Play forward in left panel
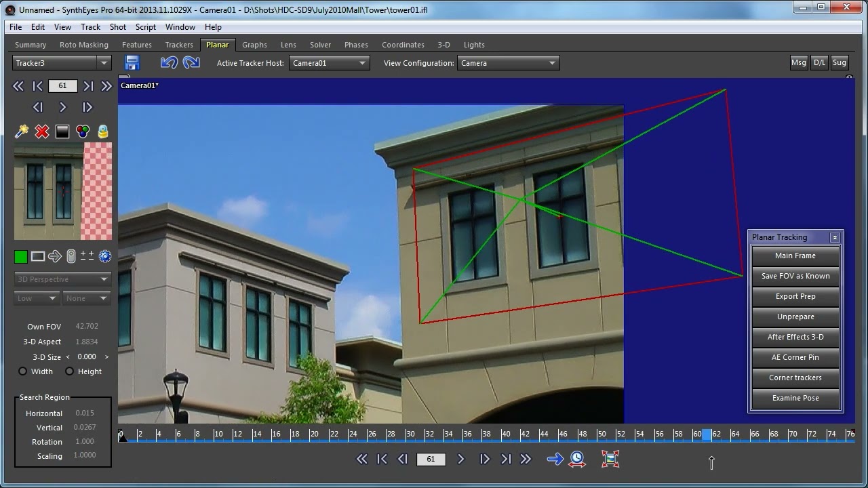868x488 pixels. [x=62, y=107]
